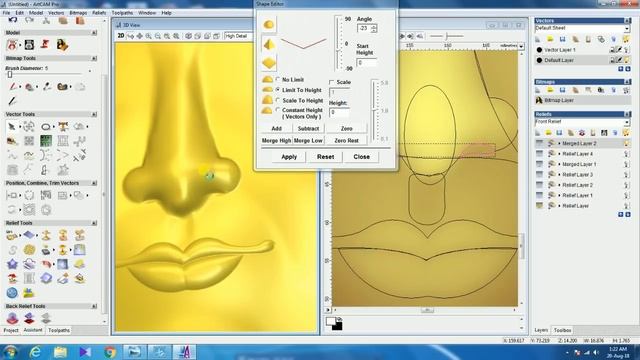Image resolution: width=640 pixels, height=360 pixels.
Task: Open Internet Explorer from the taskbar
Action: click(36, 352)
